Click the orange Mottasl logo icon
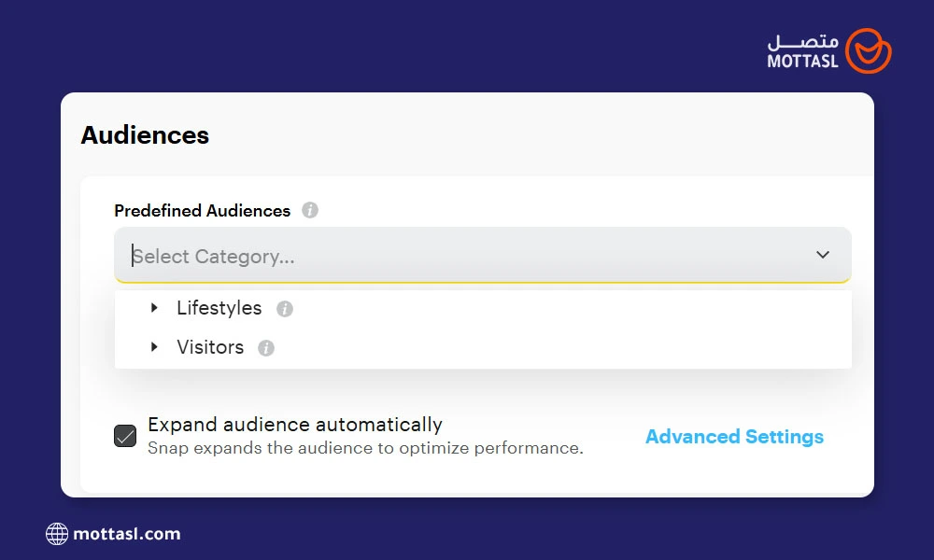Image resolution: width=934 pixels, height=560 pixels. coord(868,50)
